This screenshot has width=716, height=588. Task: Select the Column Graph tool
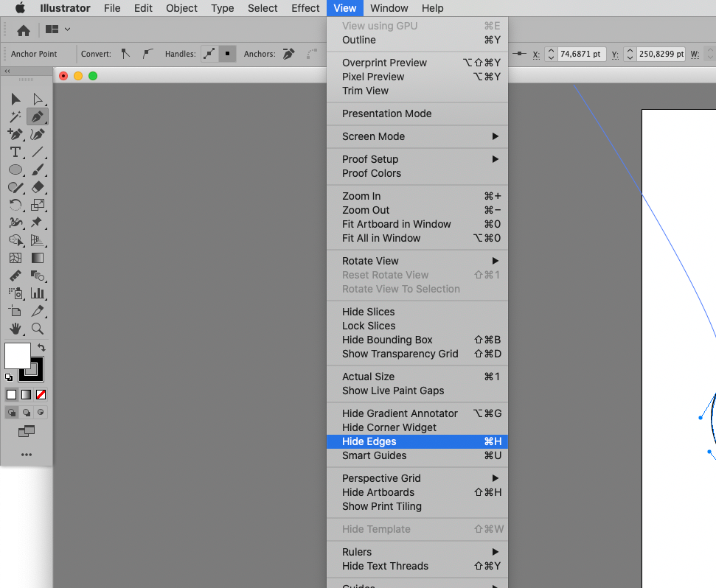[37, 293]
